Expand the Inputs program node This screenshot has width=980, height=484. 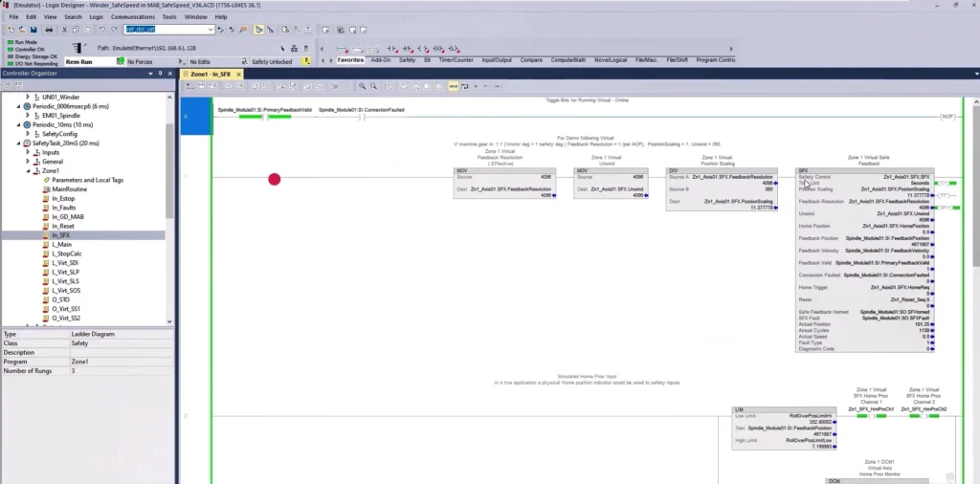tap(27, 152)
